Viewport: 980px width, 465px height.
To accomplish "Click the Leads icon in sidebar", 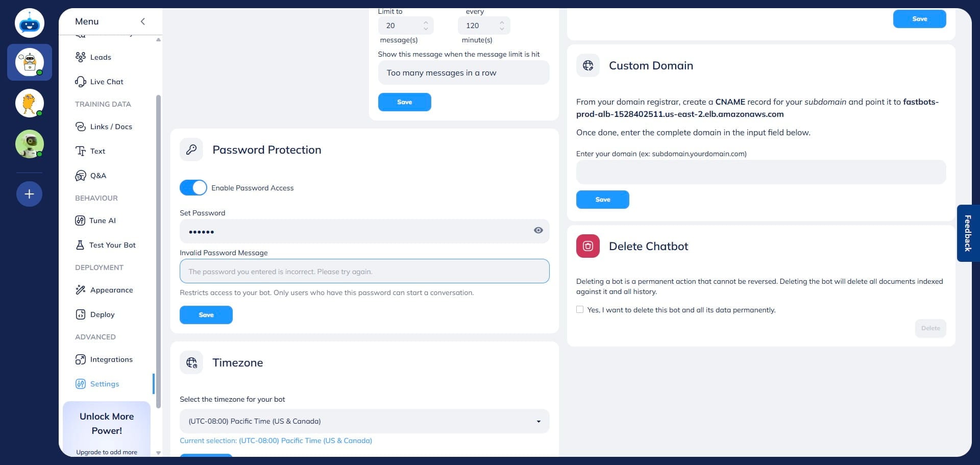I will click(x=80, y=57).
